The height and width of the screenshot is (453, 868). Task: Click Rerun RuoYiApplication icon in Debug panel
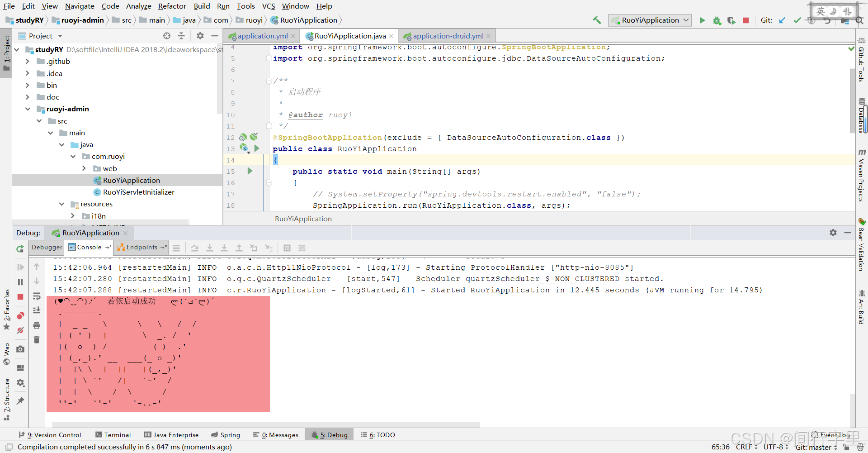(20, 248)
